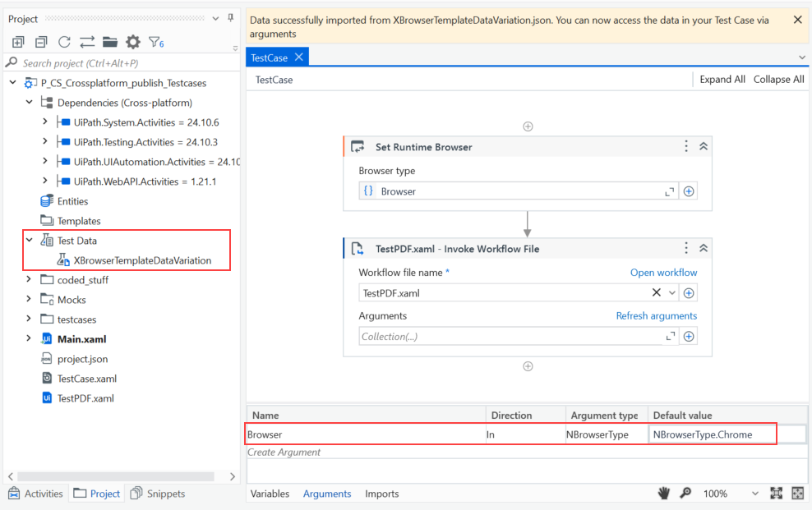Click the Refresh arguments link

coord(656,315)
